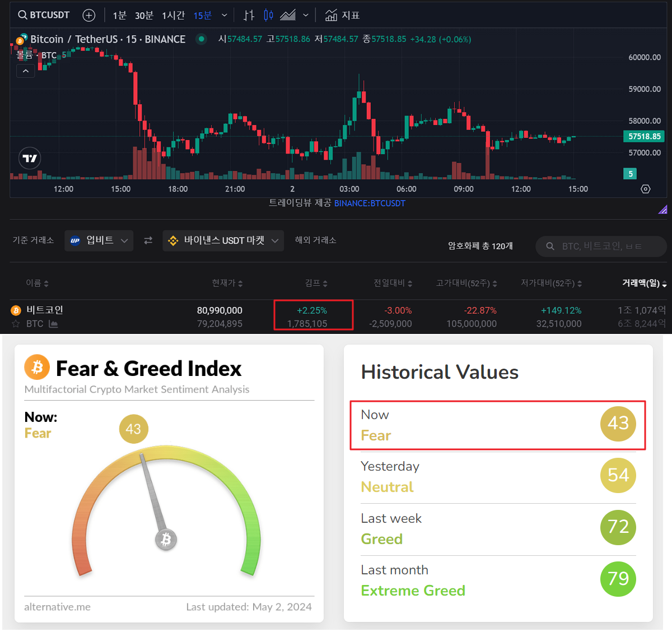The width and height of the screenshot is (672, 641).
Task: Switch to the 1시간 interval
Action: (173, 15)
